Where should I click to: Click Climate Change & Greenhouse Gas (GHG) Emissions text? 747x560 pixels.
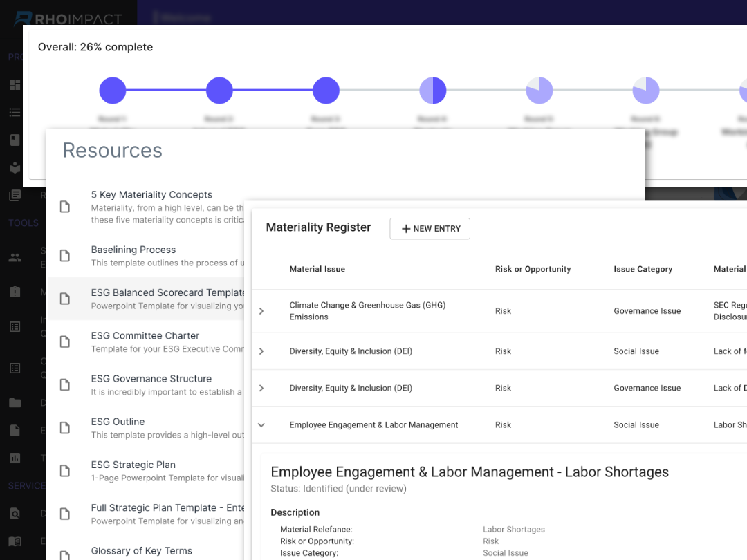(367, 311)
